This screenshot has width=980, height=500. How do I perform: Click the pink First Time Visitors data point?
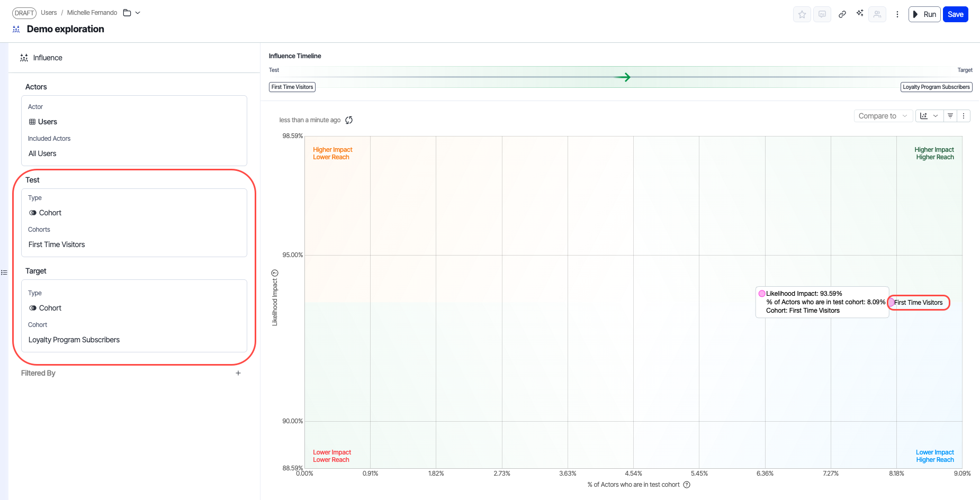(x=891, y=303)
